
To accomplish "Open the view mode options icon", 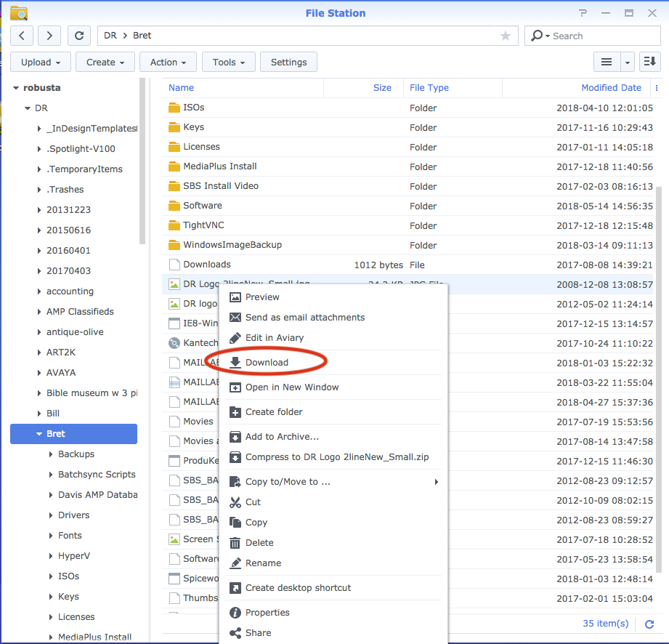I will click(x=607, y=62).
